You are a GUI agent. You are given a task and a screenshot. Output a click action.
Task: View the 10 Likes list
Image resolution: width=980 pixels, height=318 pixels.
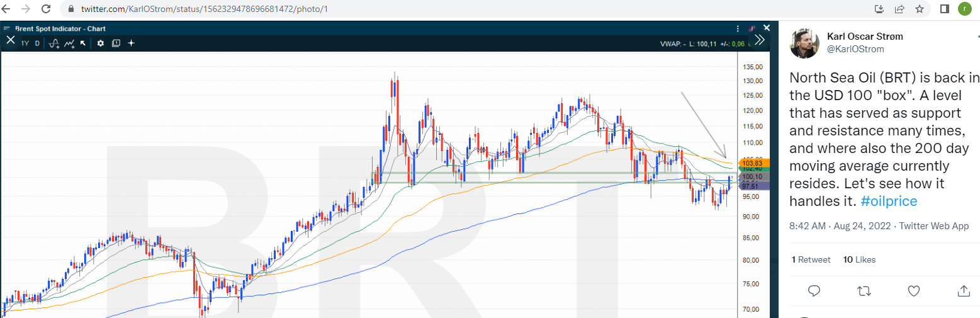pyautogui.click(x=859, y=259)
